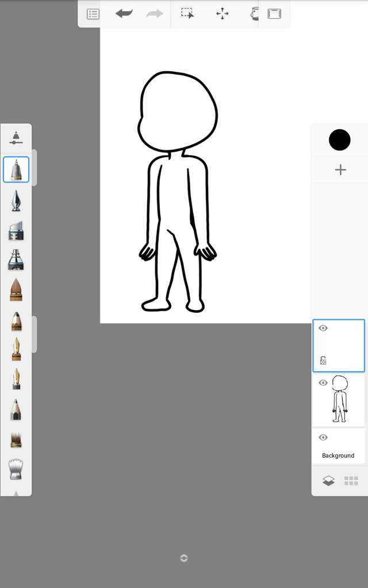Select the character outline layer thumbnail

pyautogui.click(x=340, y=399)
